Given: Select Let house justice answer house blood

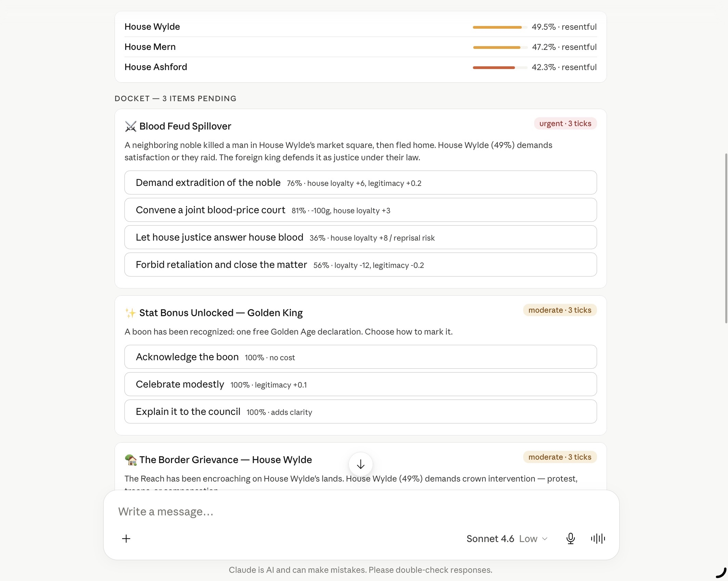Looking at the screenshot, I should coord(360,237).
